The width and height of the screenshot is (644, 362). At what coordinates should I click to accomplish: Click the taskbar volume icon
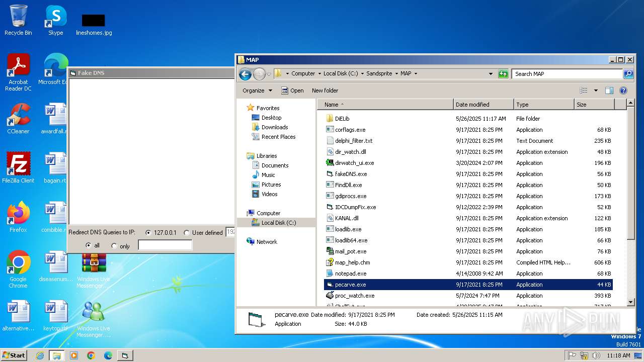click(x=596, y=355)
